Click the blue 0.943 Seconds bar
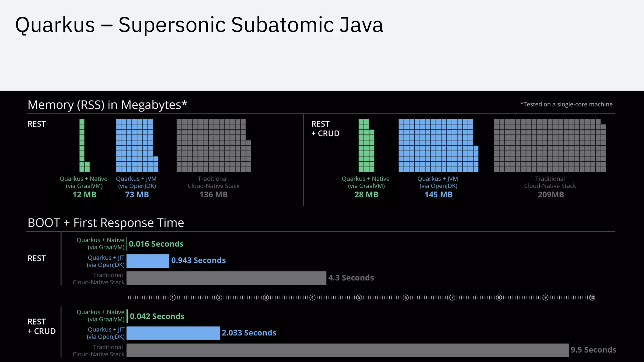 (x=148, y=261)
